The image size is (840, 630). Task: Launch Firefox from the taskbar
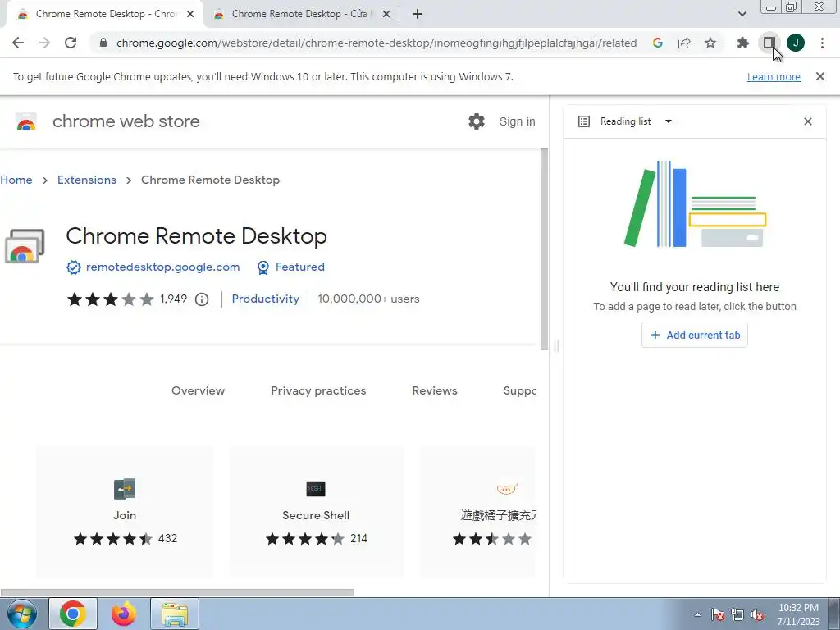[x=124, y=614]
